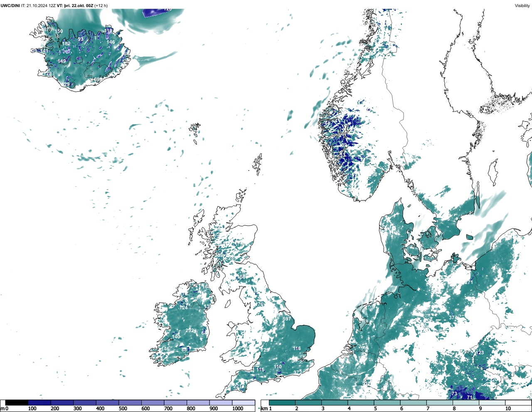Select the 5–6 km legend swatch

coord(387,402)
